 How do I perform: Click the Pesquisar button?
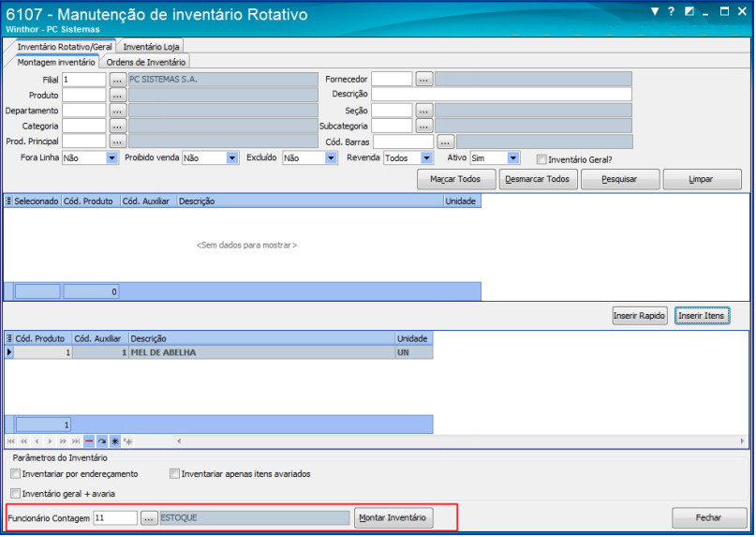[619, 179]
